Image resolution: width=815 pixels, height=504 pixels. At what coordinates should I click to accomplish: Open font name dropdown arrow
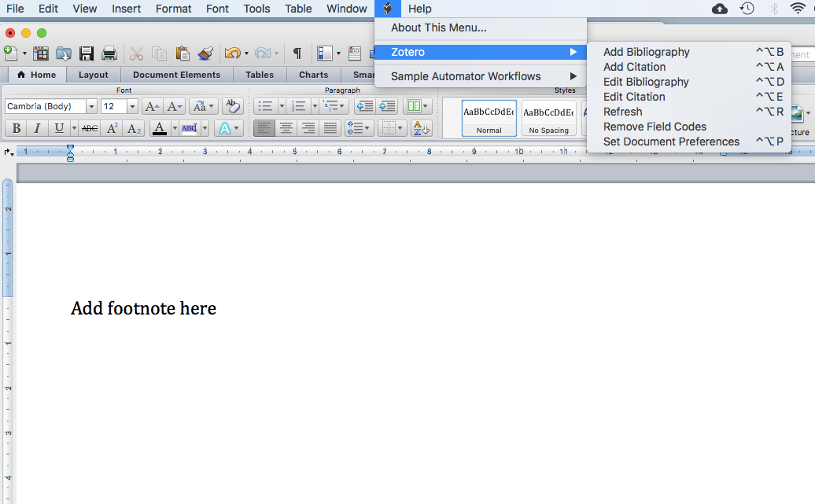pos(91,106)
